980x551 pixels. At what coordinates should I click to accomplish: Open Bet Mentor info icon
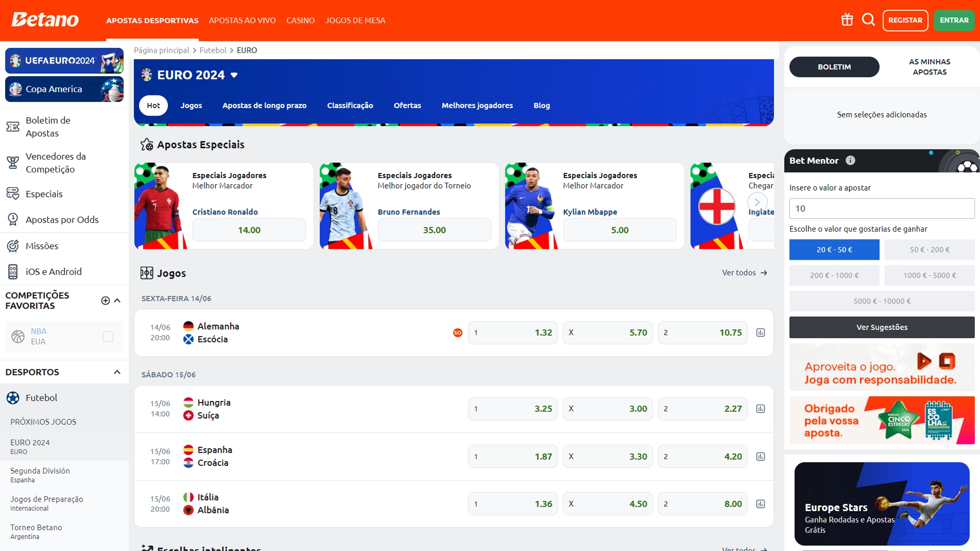click(850, 160)
